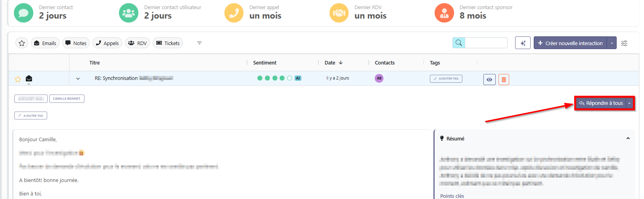Collapse the Résumé panel
The height and width of the screenshot is (199, 644).
pyautogui.click(x=628, y=138)
